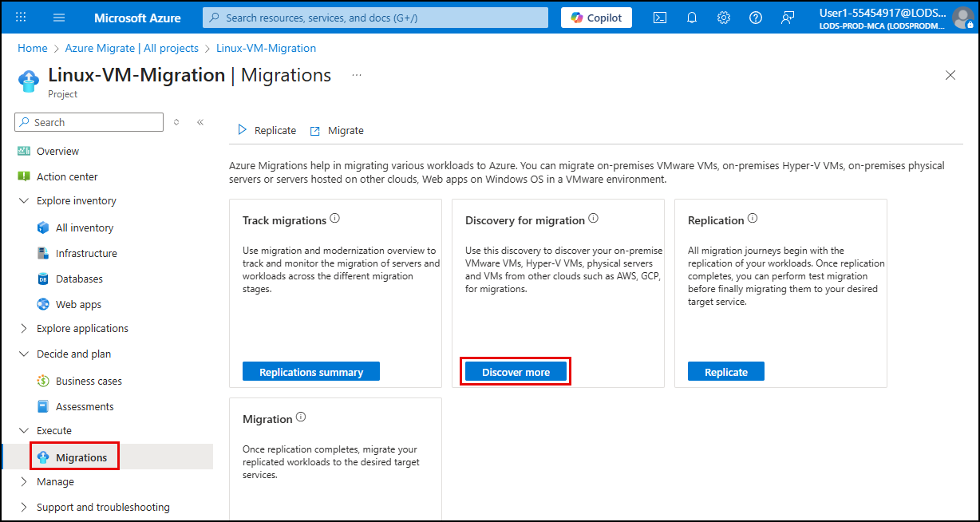Click the Assessments checklist icon

[x=43, y=406]
